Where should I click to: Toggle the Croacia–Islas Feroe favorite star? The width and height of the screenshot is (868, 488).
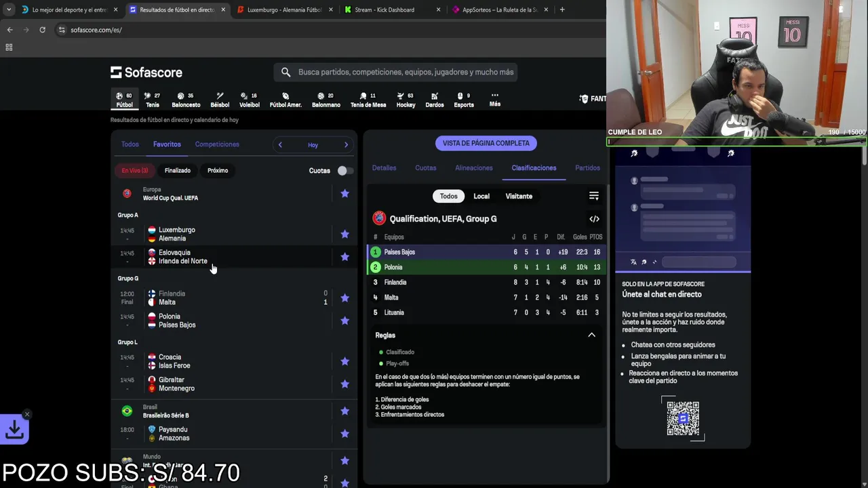click(344, 361)
